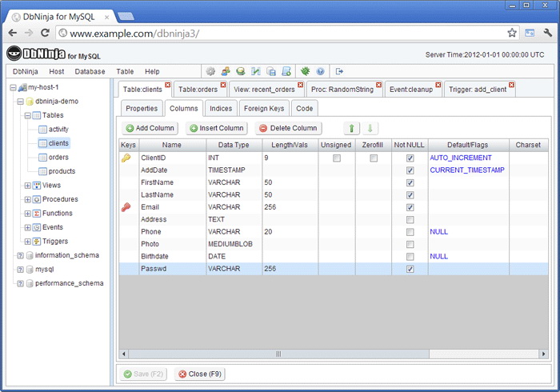Toggle Unsigned checkbox for ClientID
Image resolution: width=560 pixels, height=392 pixels.
point(337,158)
